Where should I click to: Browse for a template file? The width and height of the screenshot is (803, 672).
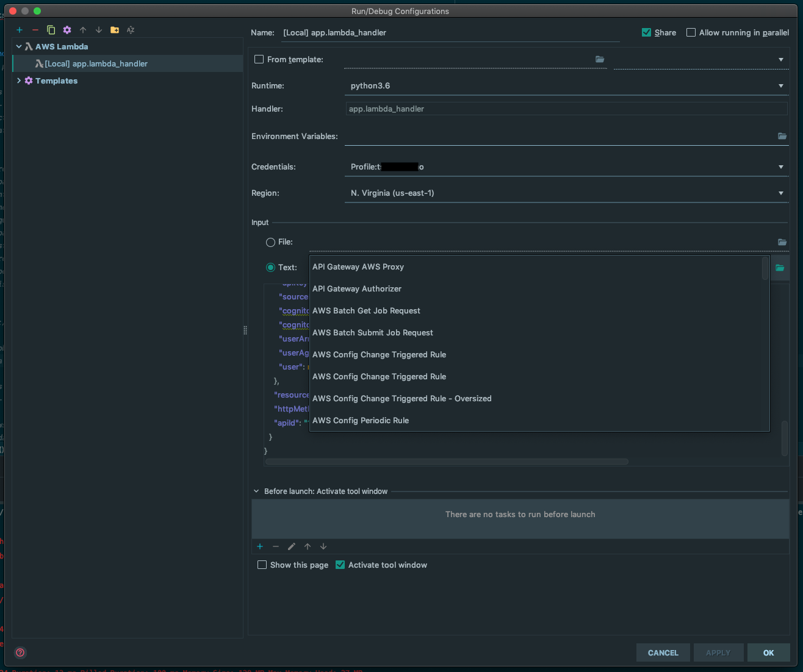coord(600,59)
